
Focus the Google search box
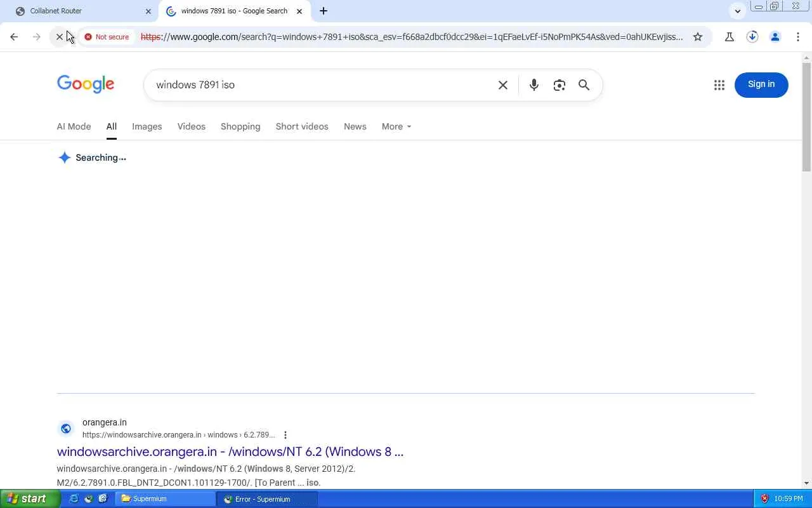click(x=324, y=85)
